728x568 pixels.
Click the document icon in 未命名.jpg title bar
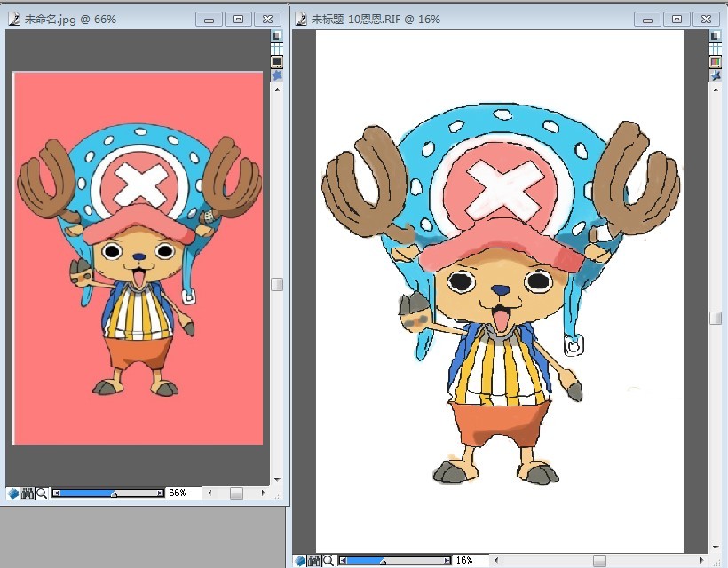(14, 19)
